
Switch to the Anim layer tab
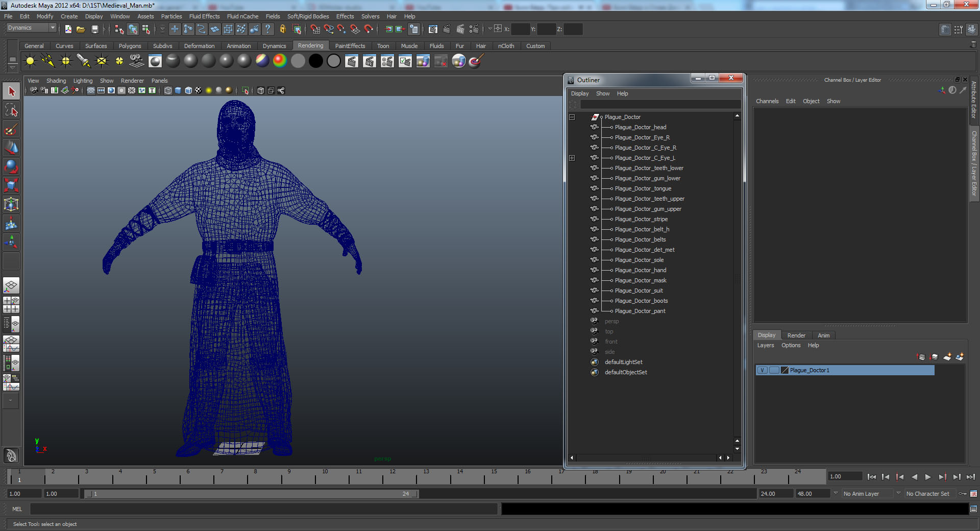pyautogui.click(x=823, y=335)
